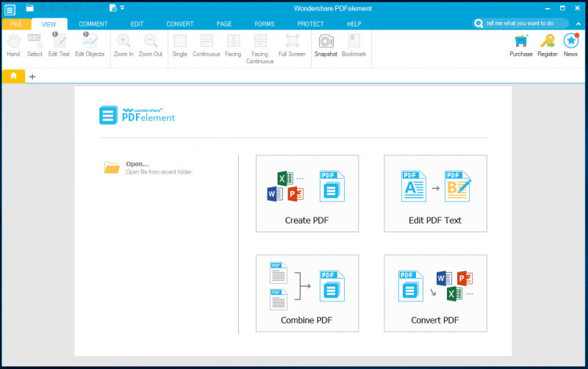Switch to the PAGE tab
This screenshot has width=588, height=369.
224,24
